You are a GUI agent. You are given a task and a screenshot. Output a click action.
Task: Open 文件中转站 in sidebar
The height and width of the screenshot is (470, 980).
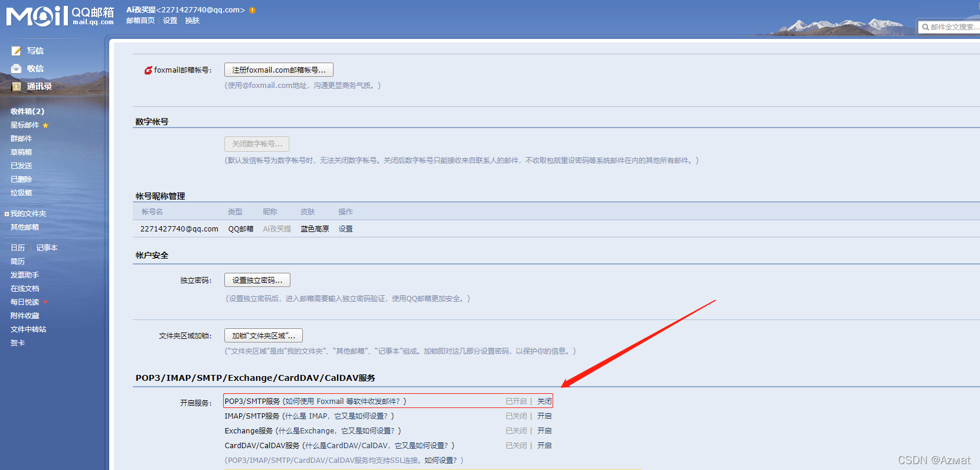28,329
